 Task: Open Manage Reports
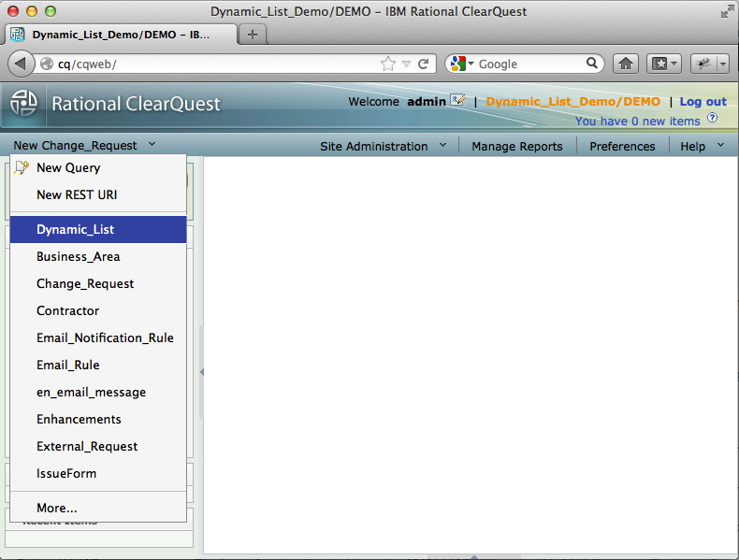pyautogui.click(x=517, y=147)
